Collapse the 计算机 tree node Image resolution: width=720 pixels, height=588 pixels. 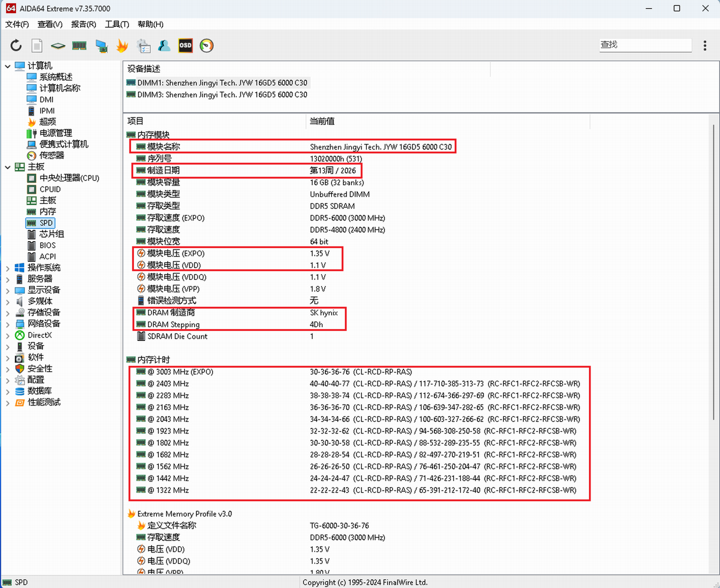point(7,66)
